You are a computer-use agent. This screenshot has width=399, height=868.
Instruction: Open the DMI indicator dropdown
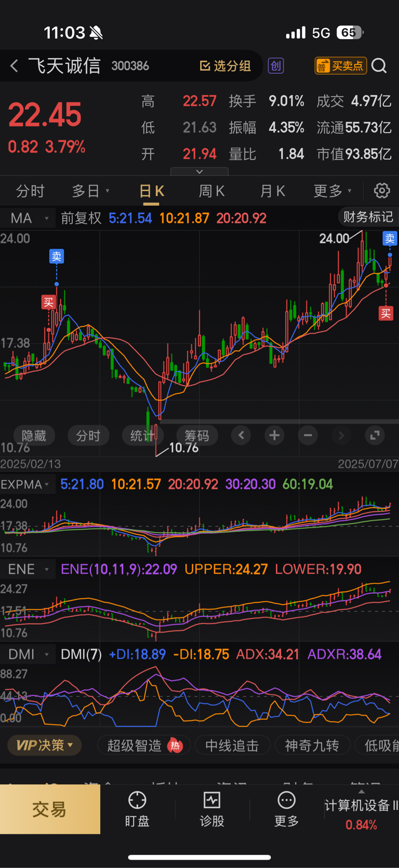click(28, 654)
